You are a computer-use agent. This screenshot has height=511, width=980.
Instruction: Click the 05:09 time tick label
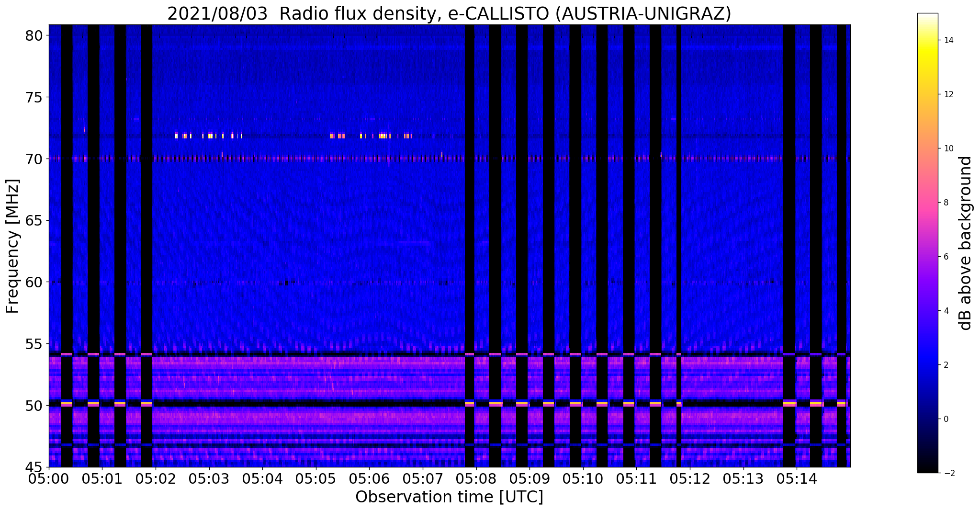529,479
